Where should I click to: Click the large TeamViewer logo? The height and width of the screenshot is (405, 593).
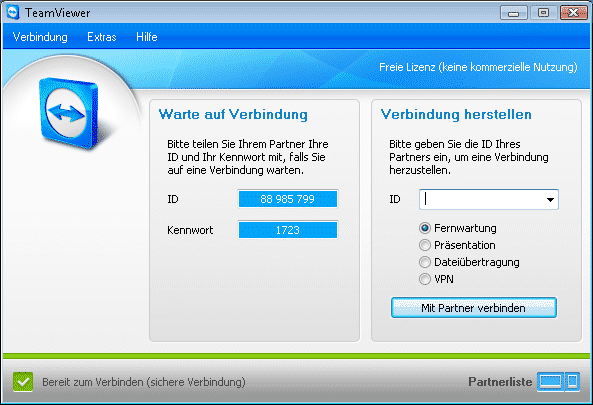tap(69, 113)
